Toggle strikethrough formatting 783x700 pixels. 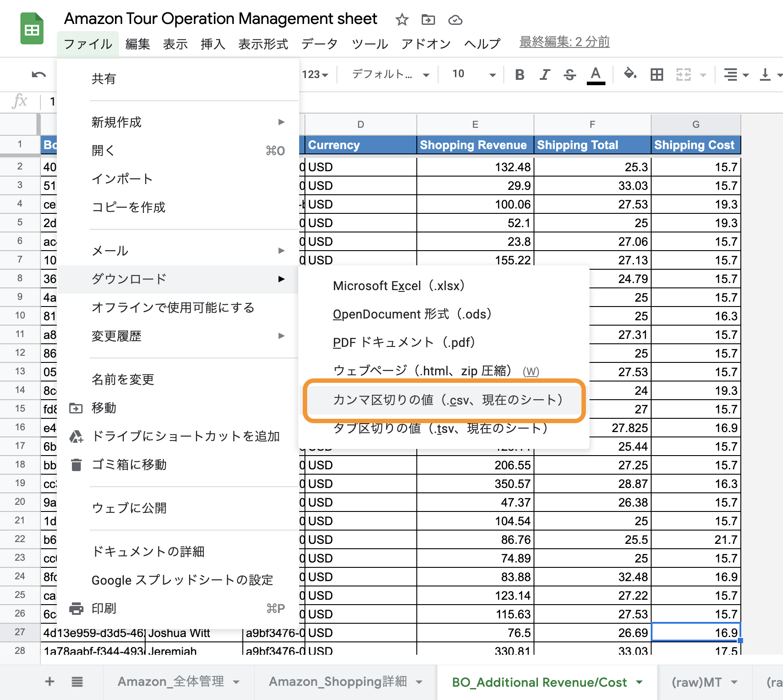(x=569, y=75)
